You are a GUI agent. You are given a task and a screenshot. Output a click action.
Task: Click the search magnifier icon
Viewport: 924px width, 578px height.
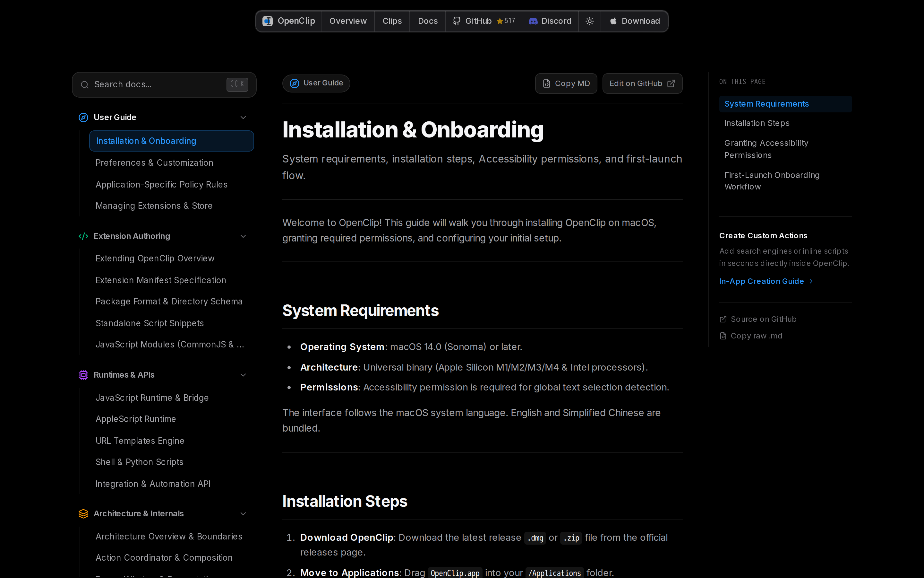[85, 84]
